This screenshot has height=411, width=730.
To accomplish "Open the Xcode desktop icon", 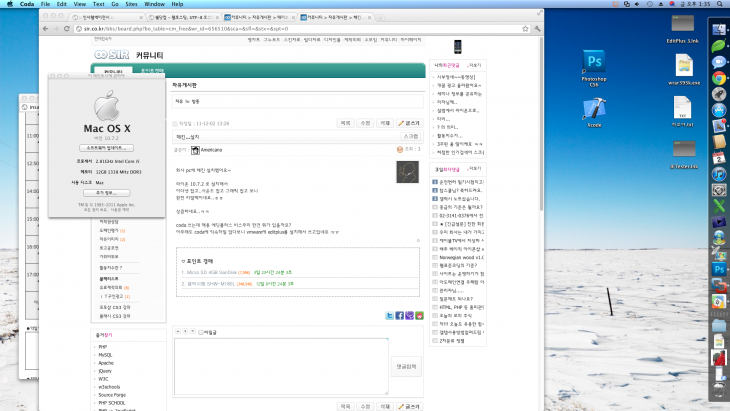I will (594, 112).
